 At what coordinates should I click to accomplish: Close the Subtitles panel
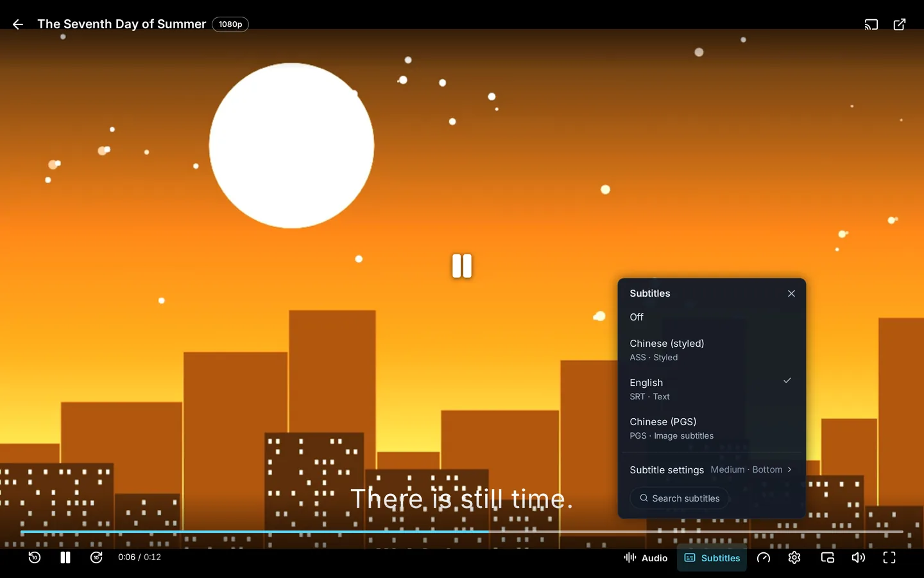pos(791,293)
